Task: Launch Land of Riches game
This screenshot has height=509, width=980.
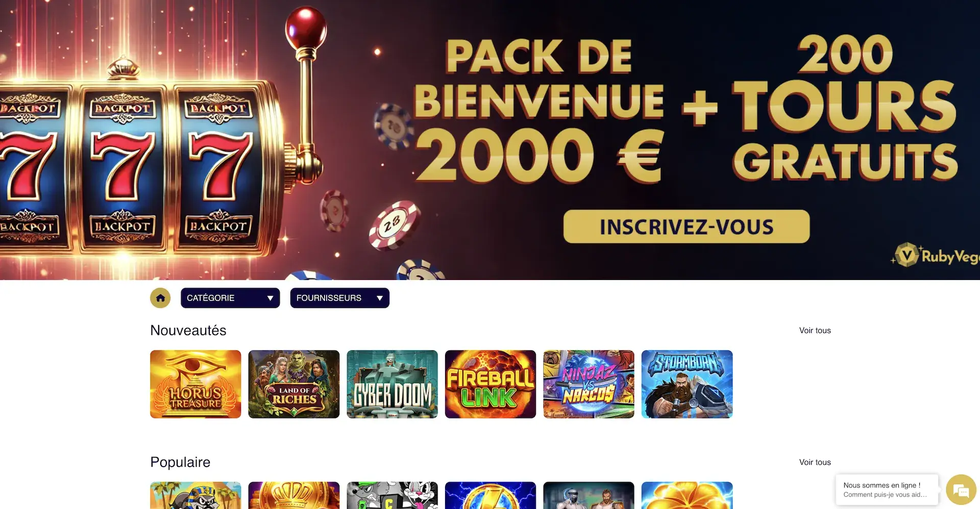Action: pyautogui.click(x=294, y=384)
